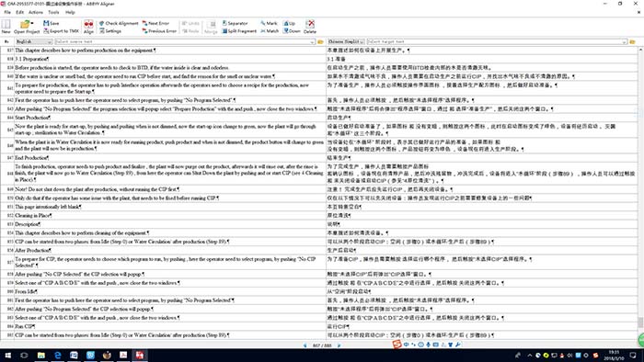This screenshot has height=362, width=644.
Task: Select source row 'End Production'
Action: [170, 158]
